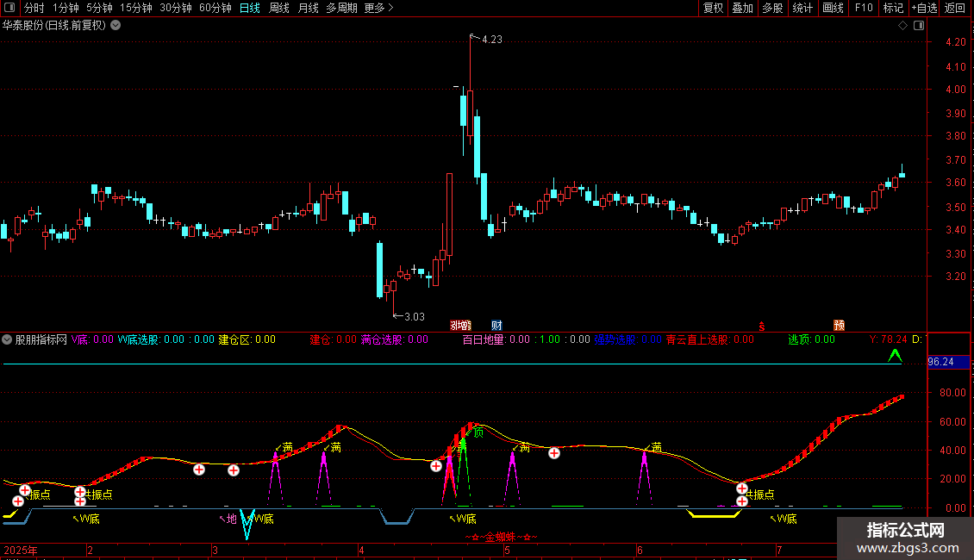Open the 复权 adjustment menu
Screen dimensions: 974x560
point(713,8)
